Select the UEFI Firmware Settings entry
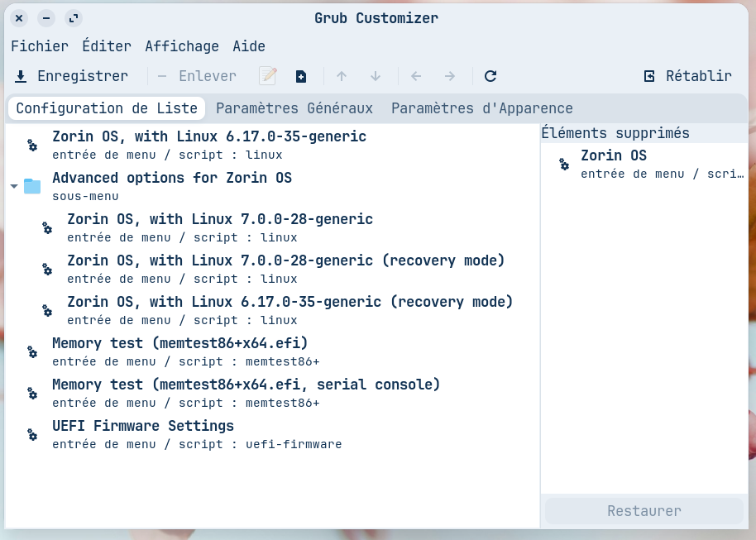 tap(272, 434)
